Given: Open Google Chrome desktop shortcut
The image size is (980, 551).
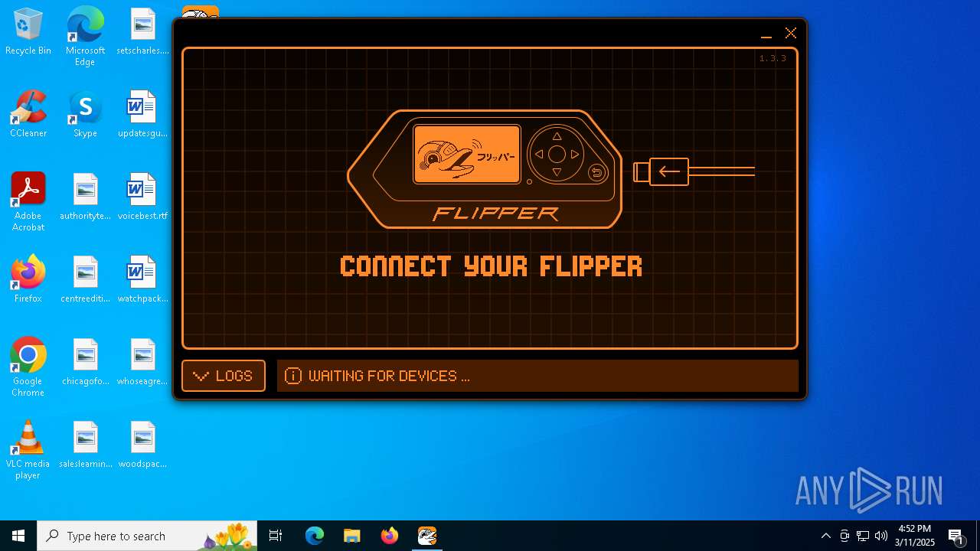Looking at the screenshot, I should coord(28,367).
